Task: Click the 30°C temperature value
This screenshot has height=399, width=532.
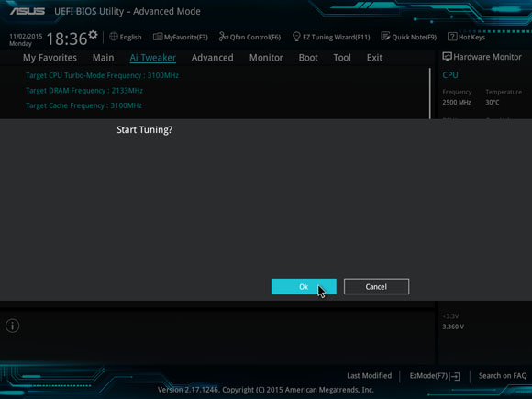Action: pyautogui.click(x=493, y=102)
